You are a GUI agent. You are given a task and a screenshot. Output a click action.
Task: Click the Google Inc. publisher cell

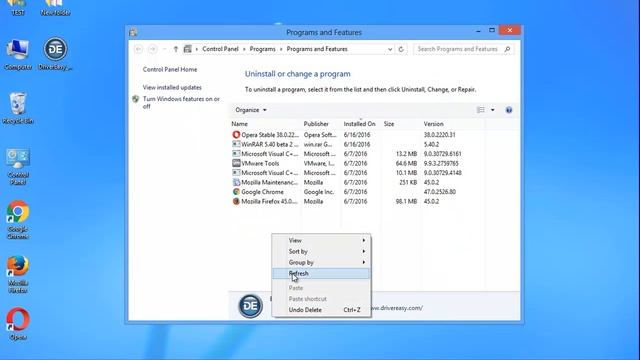(x=319, y=192)
